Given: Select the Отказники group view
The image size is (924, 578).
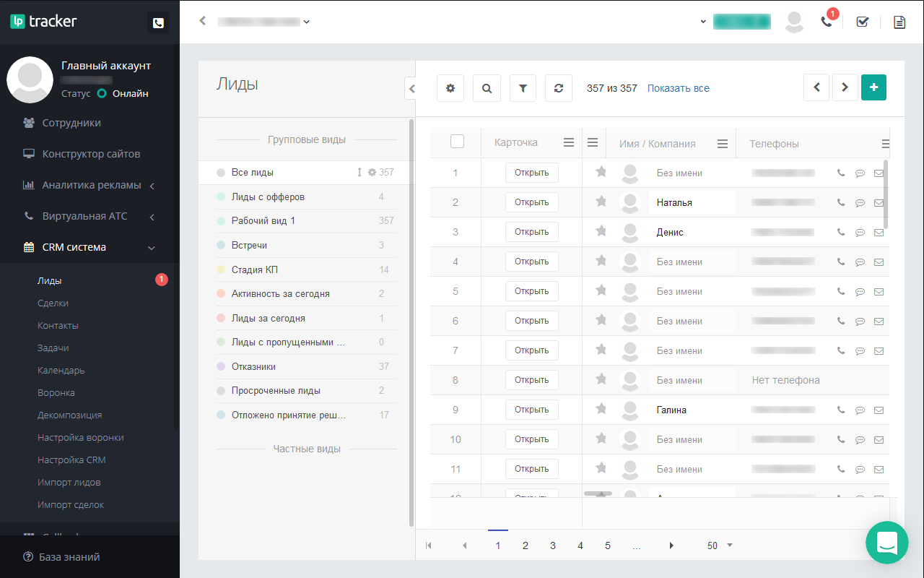Looking at the screenshot, I should click(x=253, y=366).
